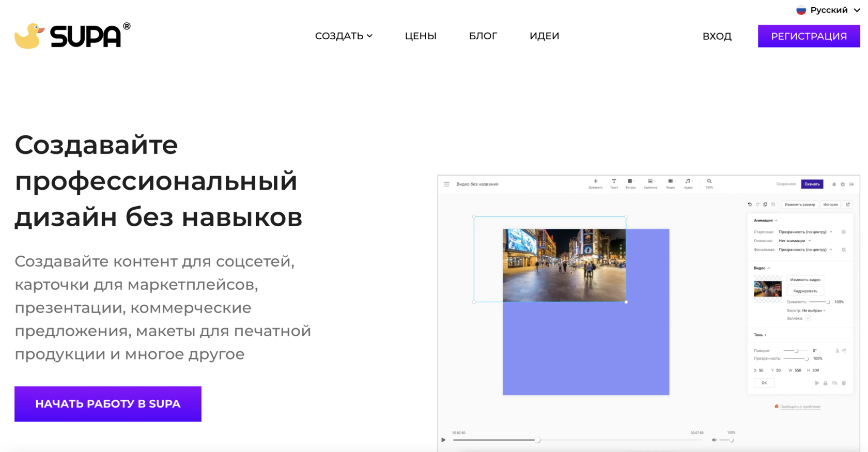
Task: Expand the Тень section
Action: (760, 335)
